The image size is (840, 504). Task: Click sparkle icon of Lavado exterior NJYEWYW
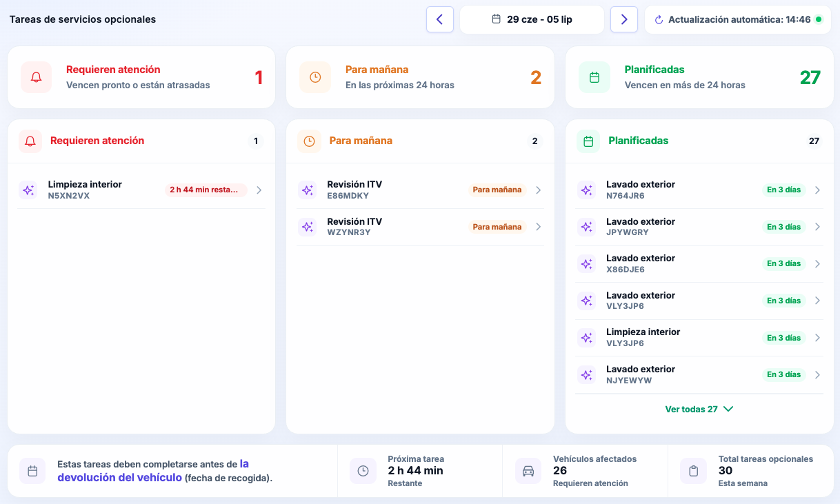click(586, 375)
